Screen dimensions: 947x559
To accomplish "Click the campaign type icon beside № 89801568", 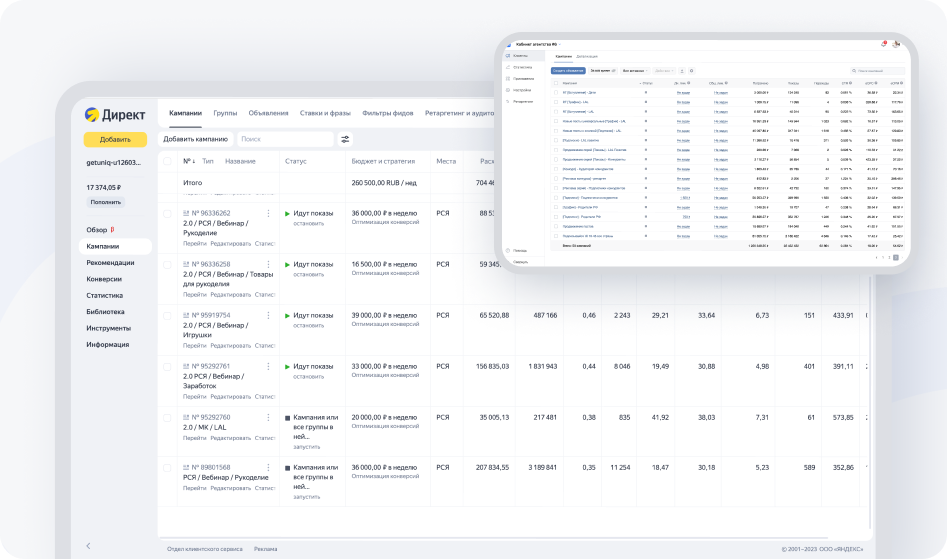I will tap(186, 467).
